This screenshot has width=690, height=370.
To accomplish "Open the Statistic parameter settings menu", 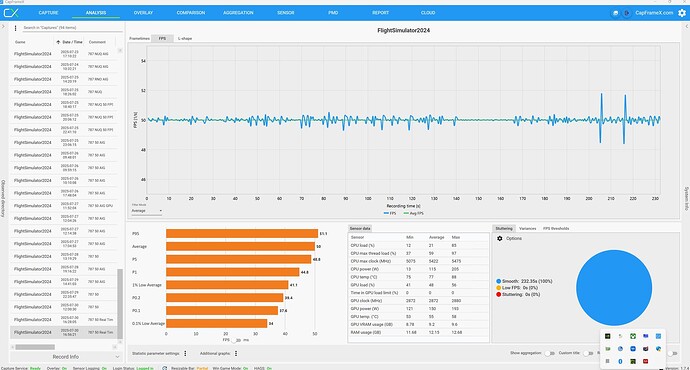I will (x=185, y=353).
